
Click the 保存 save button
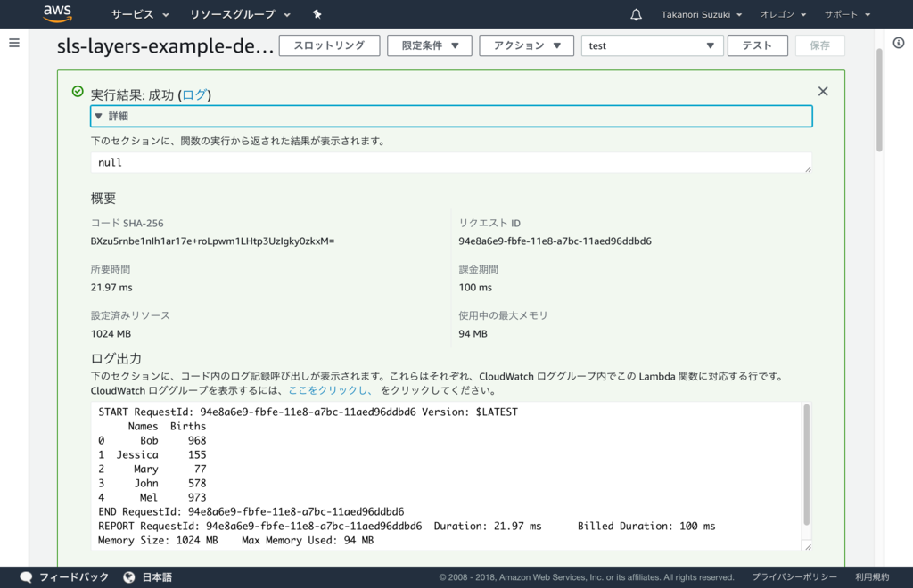[x=820, y=45]
